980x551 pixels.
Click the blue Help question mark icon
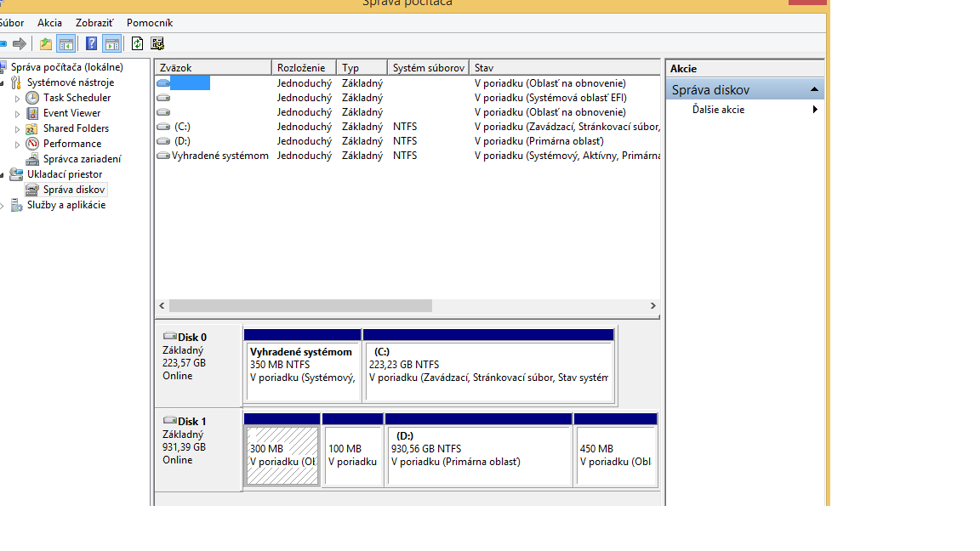tap(91, 43)
